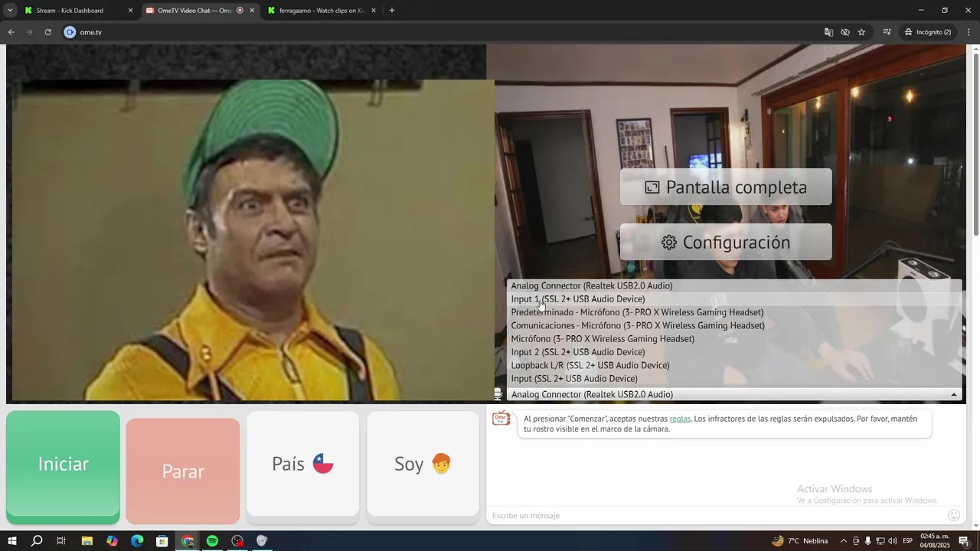Open Windows taskbar search
This screenshot has height=551, width=980.
tap(37, 541)
